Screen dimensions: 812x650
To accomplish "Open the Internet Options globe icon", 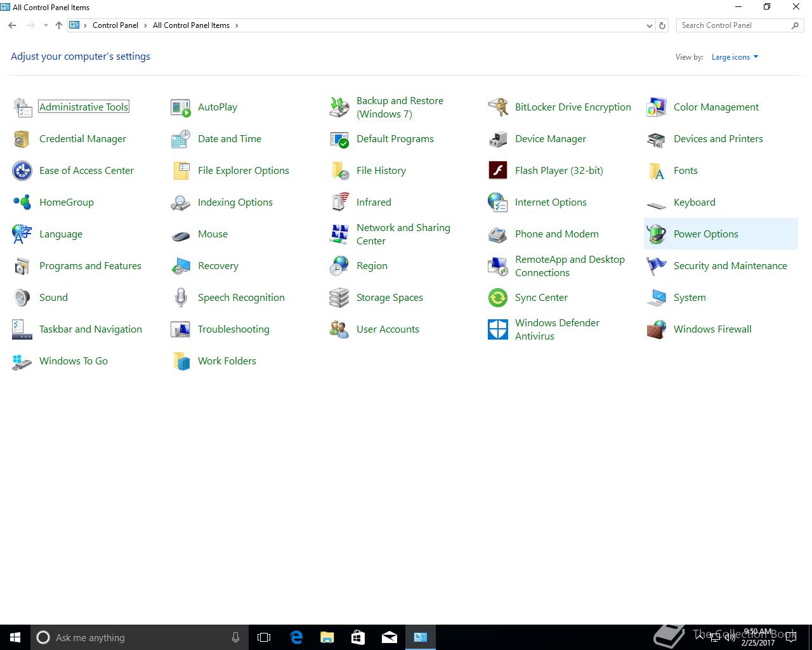I will pyautogui.click(x=498, y=202).
